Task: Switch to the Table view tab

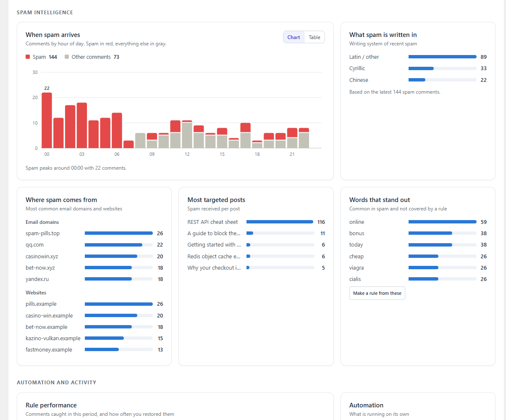Action: (x=315, y=37)
